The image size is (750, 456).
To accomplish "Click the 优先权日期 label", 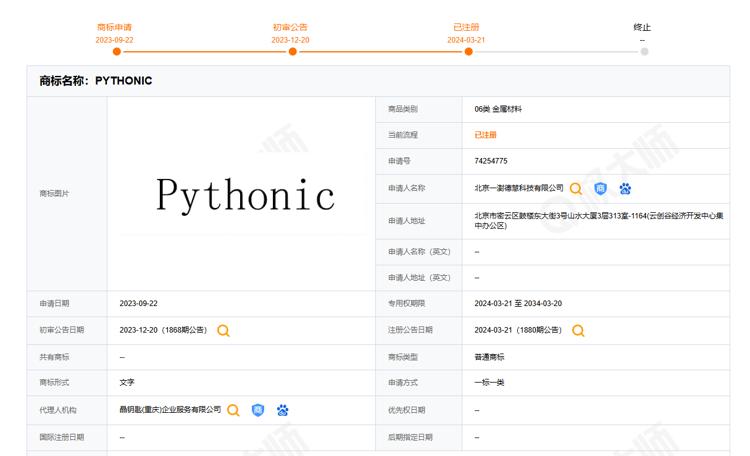I will (407, 410).
